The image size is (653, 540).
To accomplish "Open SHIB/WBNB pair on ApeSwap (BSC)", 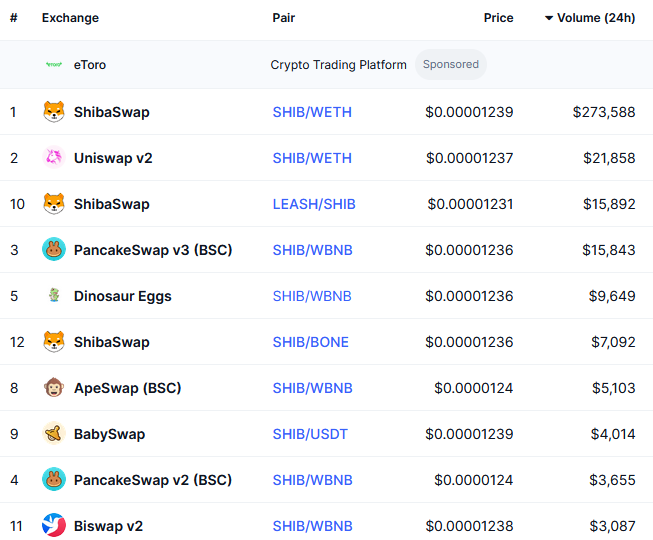I will pyautogui.click(x=312, y=388).
